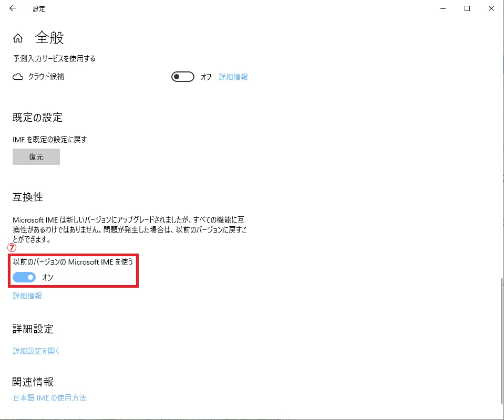Open Settings home via house icon
The height and width of the screenshot is (420, 504).
coord(18,38)
